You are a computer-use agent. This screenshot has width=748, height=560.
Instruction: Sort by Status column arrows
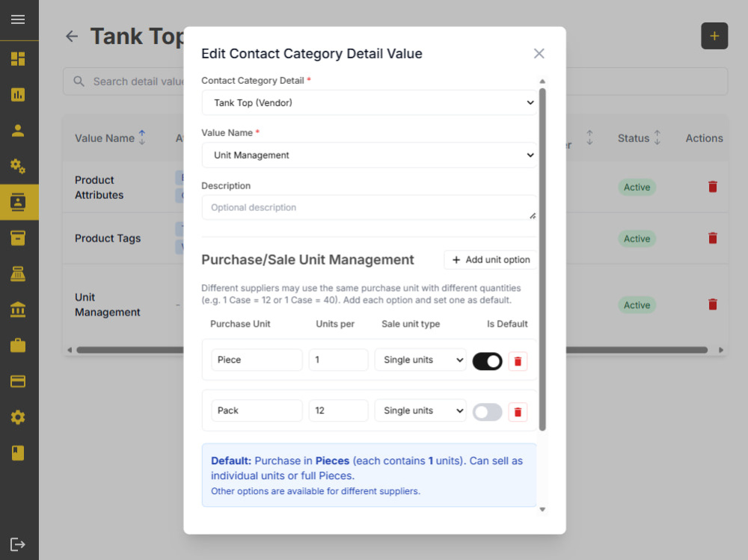pyautogui.click(x=657, y=138)
